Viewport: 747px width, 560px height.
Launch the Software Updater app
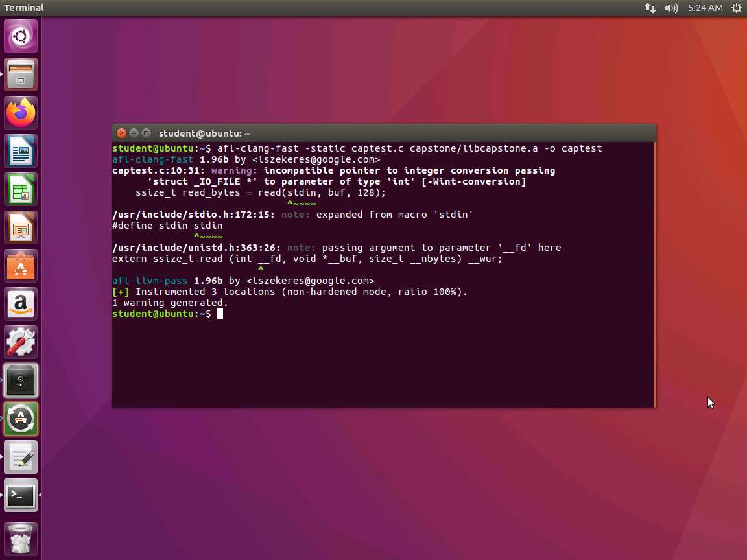[x=21, y=419]
